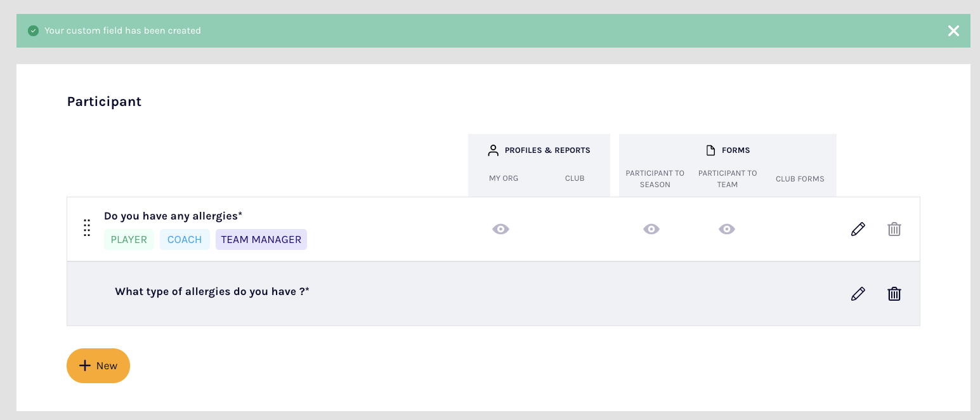This screenshot has width=980, height=420.
Task: Toggle Participant to Team visibility eye
Action: pos(727,229)
